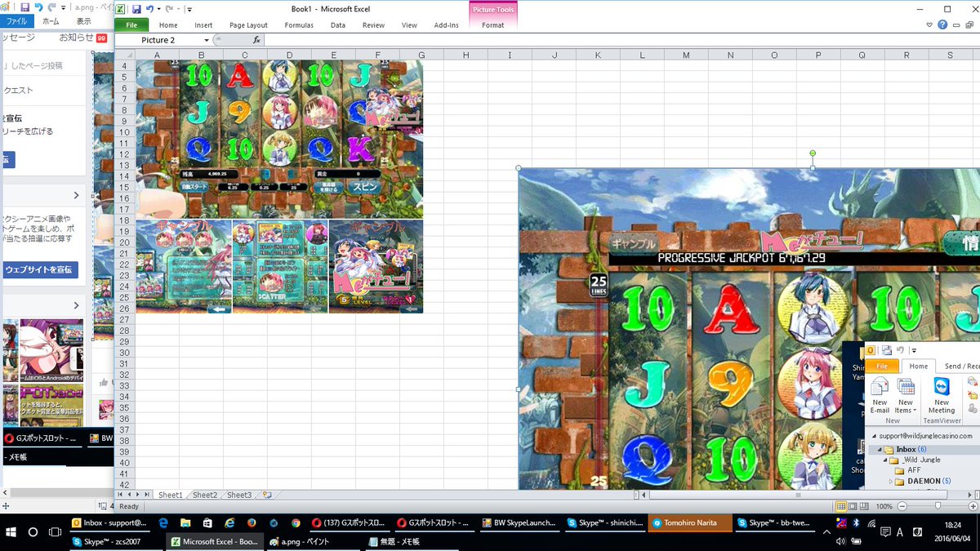Click the Name Box showing Picture 2

[x=158, y=40]
